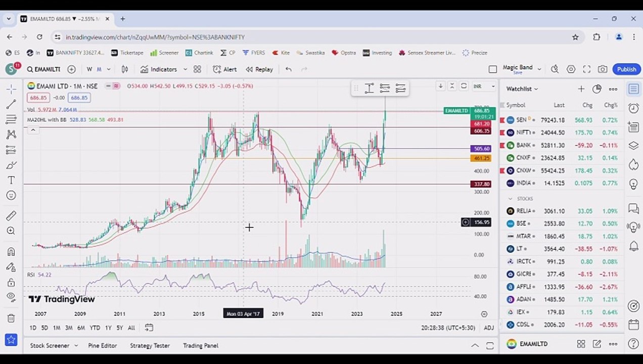
Task: Open the Pine Editor tab
Action: pos(103,346)
